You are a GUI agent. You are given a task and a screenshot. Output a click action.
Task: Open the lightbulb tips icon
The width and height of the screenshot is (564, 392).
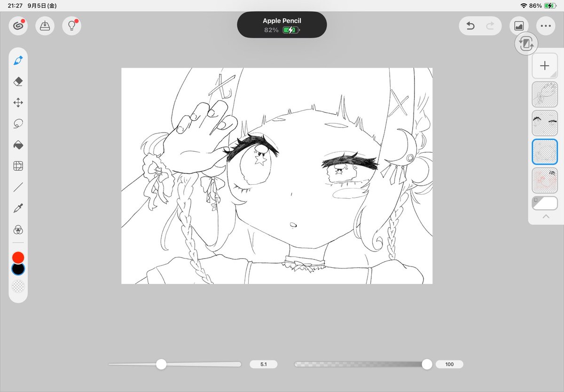[72, 25]
